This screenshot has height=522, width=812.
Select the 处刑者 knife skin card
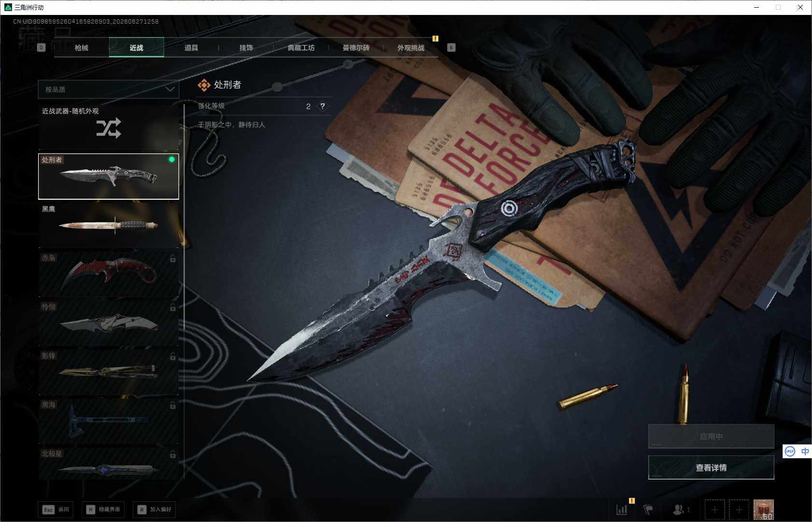tap(109, 176)
